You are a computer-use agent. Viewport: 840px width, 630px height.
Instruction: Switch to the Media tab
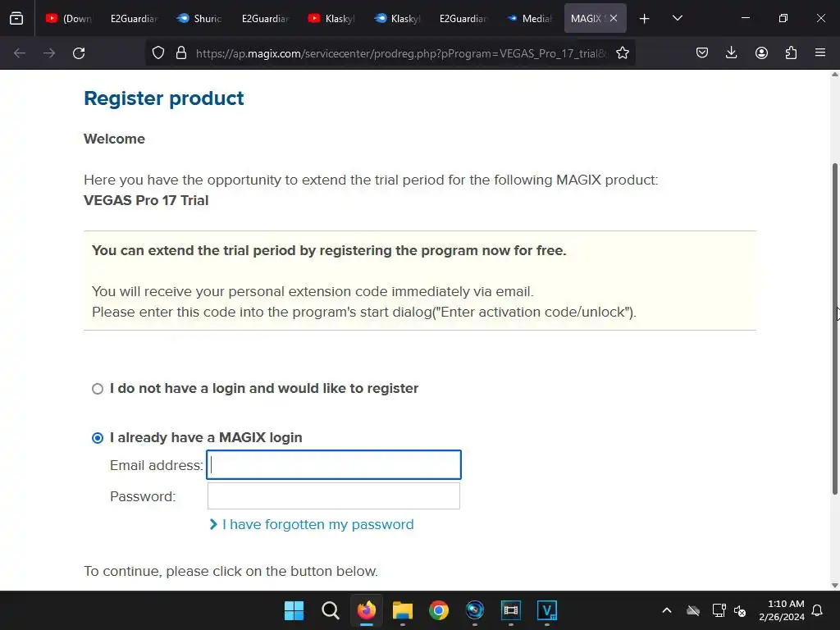pyautogui.click(x=529, y=18)
